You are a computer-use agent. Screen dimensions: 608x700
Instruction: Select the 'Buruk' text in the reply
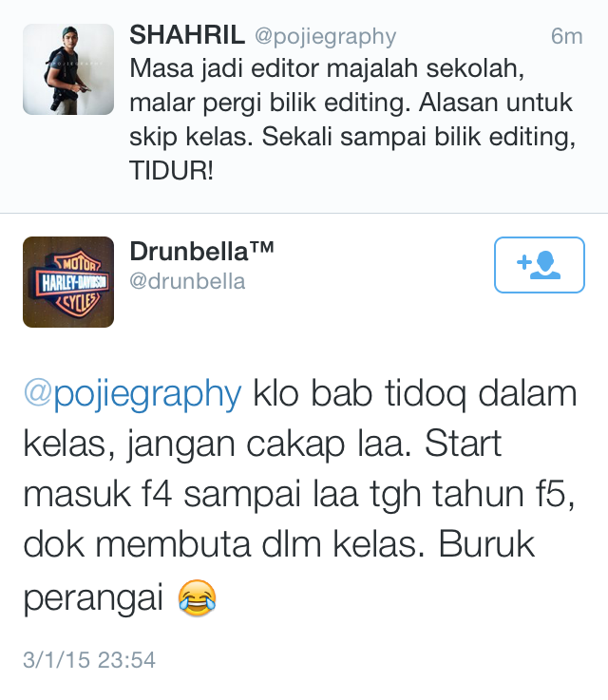(x=486, y=544)
